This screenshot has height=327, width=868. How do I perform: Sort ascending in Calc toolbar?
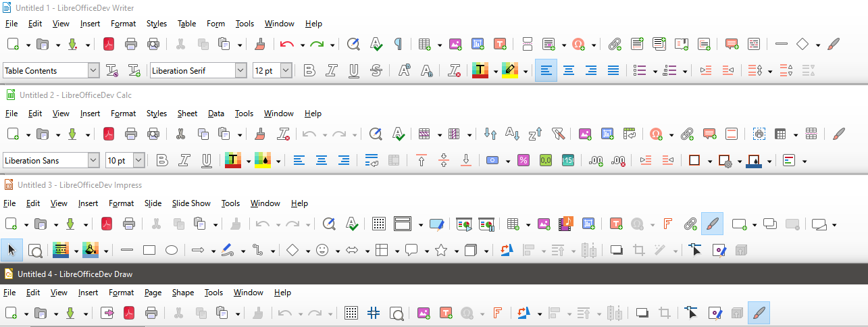tap(512, 134)
